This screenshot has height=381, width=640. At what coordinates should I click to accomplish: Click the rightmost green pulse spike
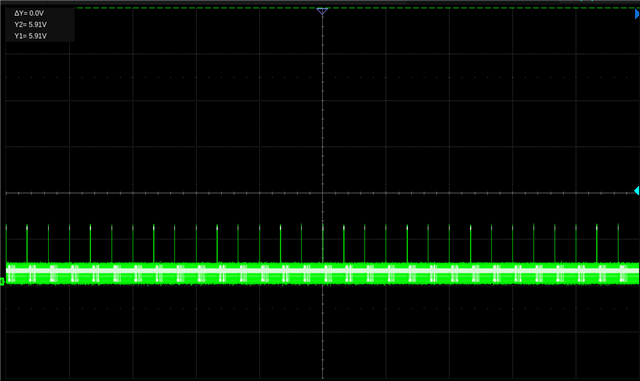click(618, 243)
